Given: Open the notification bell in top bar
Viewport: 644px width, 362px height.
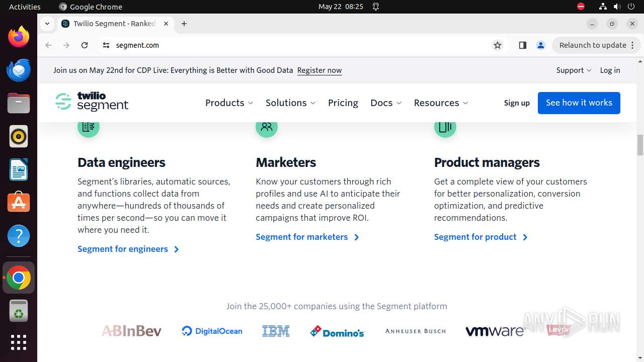Looking at the screenshot, I should click(376, 7).
